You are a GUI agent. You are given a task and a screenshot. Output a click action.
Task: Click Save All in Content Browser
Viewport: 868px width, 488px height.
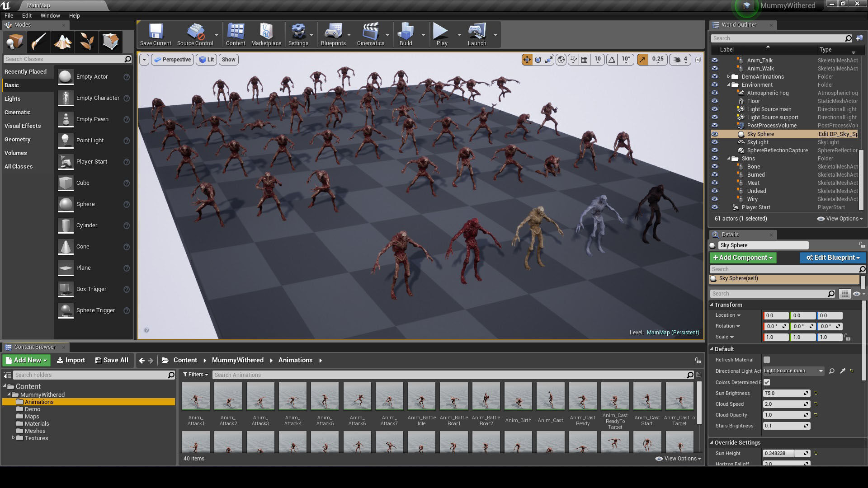point(112,360)
